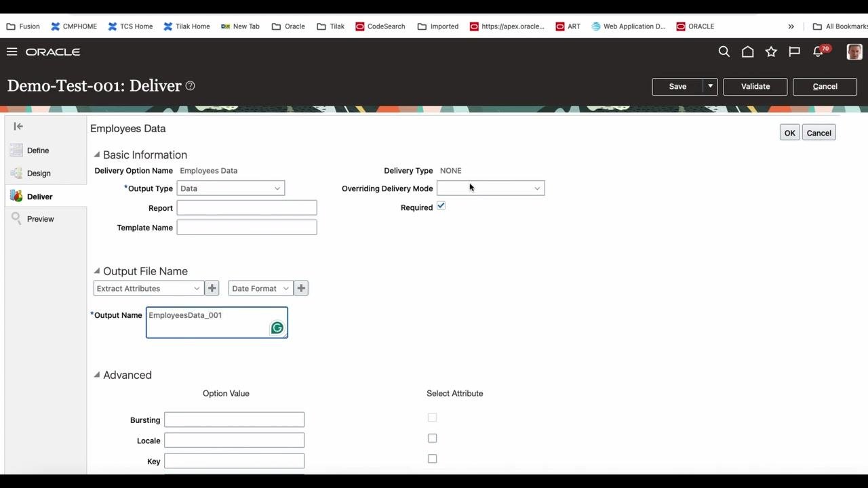Image resolution: width=868 pixels, height=488 pixels.
Task: Open the Fusion bookmark folder
Action: coord(23,26)
